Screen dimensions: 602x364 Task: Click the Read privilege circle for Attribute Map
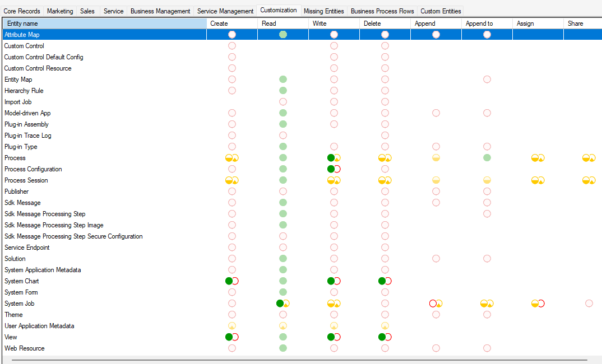point(283,34)
